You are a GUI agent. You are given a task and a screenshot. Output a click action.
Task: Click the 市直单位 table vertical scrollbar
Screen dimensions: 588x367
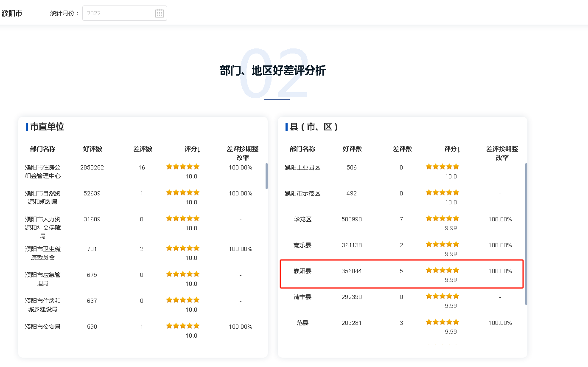tap(266, 176)
